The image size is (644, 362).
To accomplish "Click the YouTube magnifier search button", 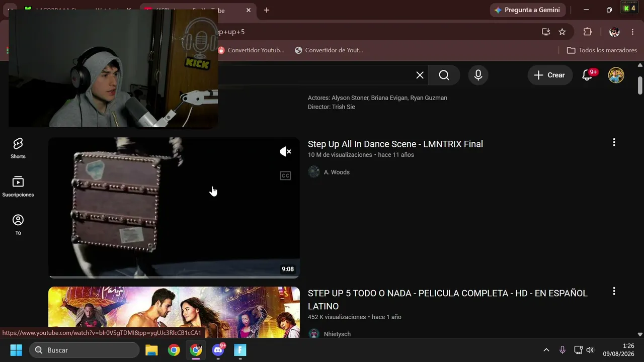I will click(444, 75).
